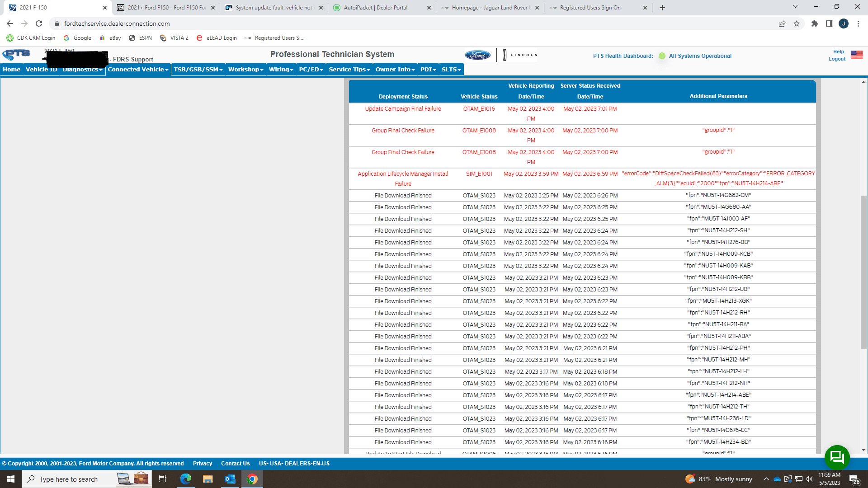
Task: Open the Vehicle ID menu item
Action: pyautogui.click(x=41, y=70)
